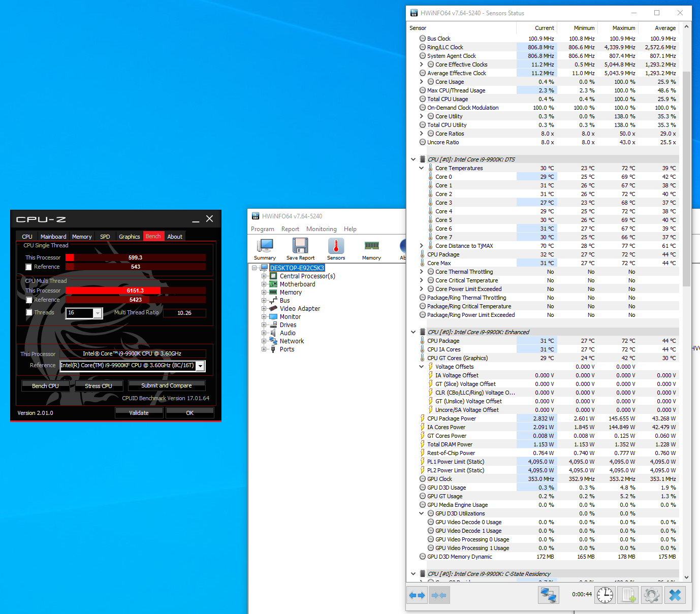Collapse the Voltage Offsets group

pos(421,367)
